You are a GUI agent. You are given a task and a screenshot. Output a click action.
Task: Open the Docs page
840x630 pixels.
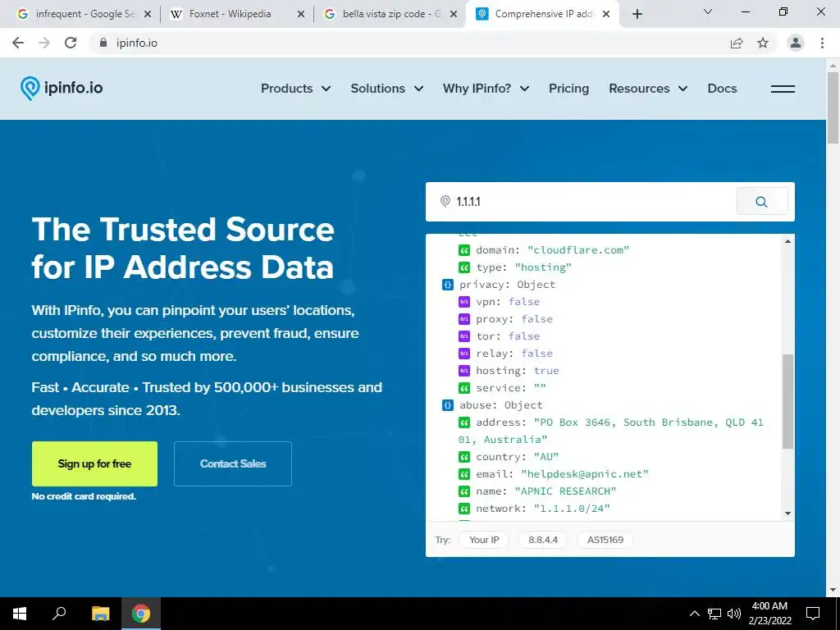click(x=722, y=89)
